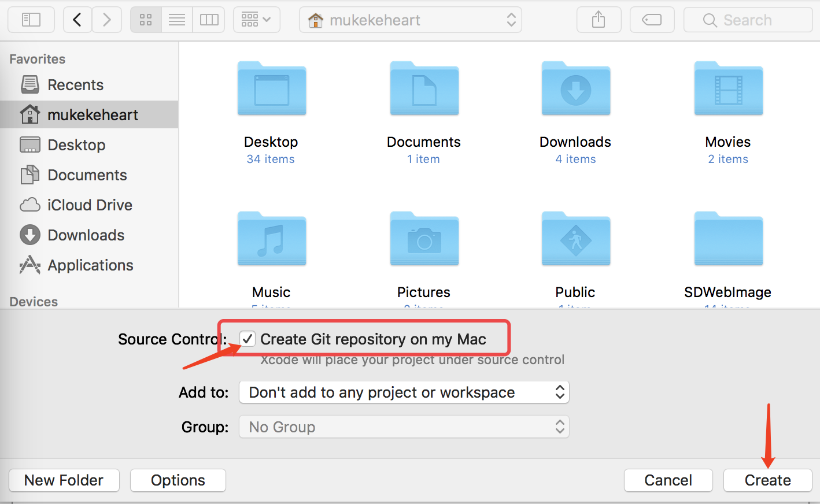Toggle the sidebar visibility button
This screenshot has width=820, height=504.
(x=31, y=20)
